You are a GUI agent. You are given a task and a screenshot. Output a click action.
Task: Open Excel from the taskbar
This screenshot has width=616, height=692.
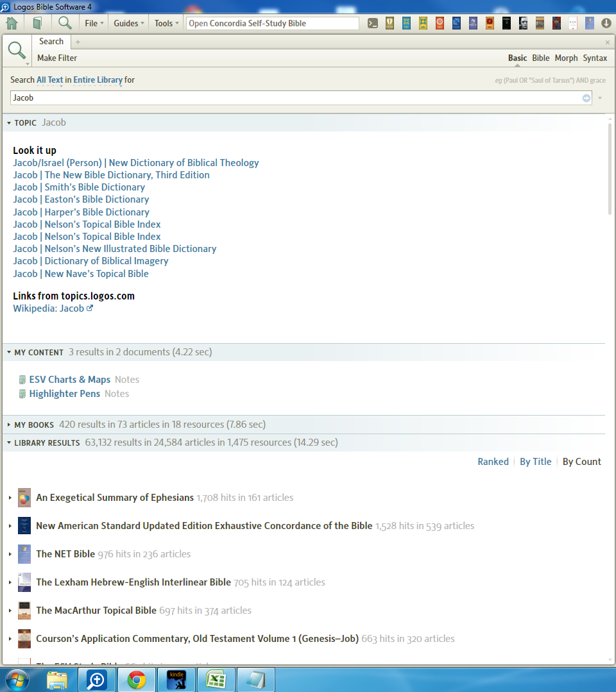[216, 680]
